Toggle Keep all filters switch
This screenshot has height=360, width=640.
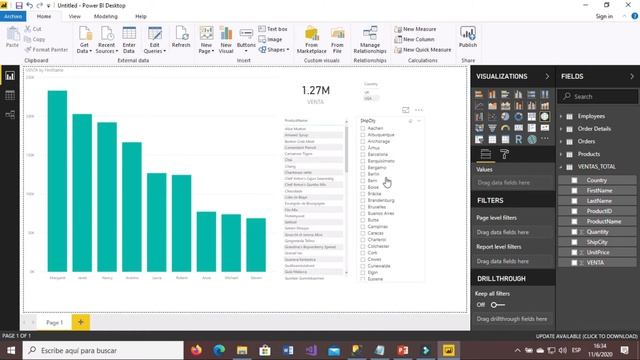(498, 305)
